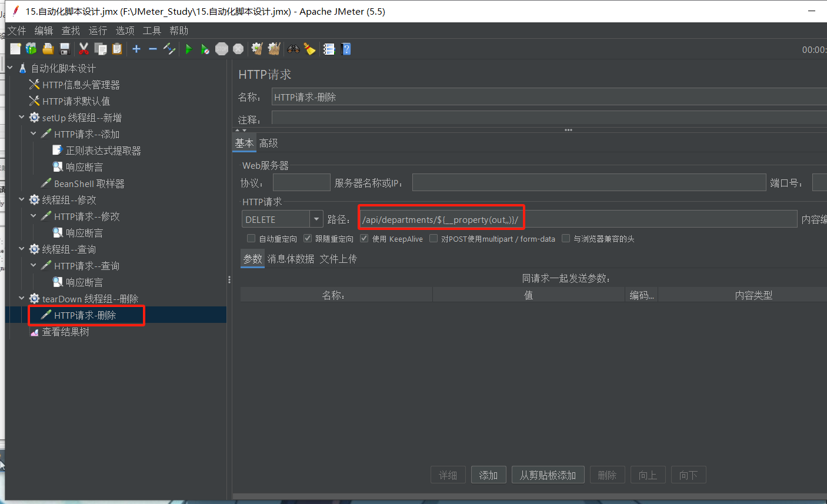Switch to the 高级 tab

pos(268,143)
